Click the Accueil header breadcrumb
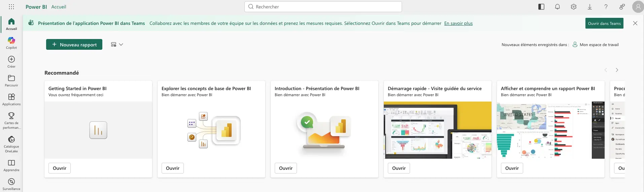Viewport: 644px width, 192px height. pos(59,7)
